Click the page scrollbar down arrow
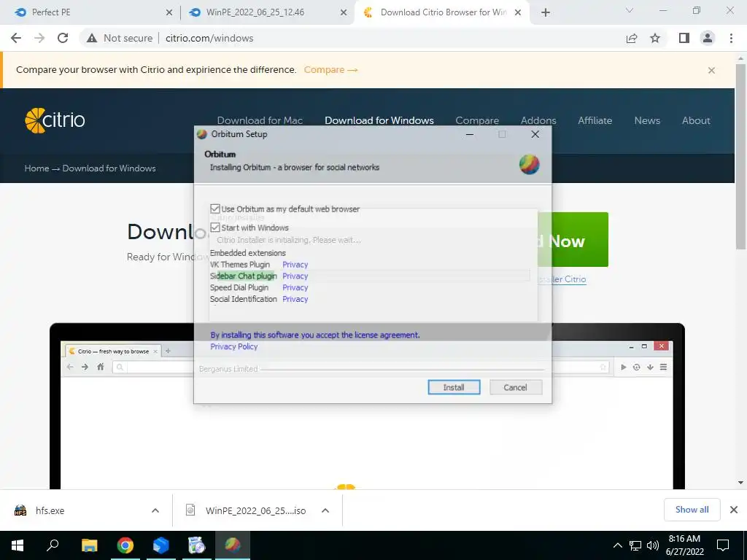The image size is (747, 560). coord(740,483)
